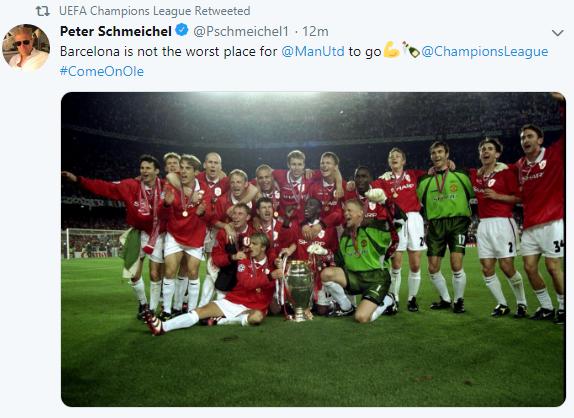The height and width of the screenshot is (418, 574).
Task: Open Peter Schmeichel's profile avatar
Action: point(26,48)
